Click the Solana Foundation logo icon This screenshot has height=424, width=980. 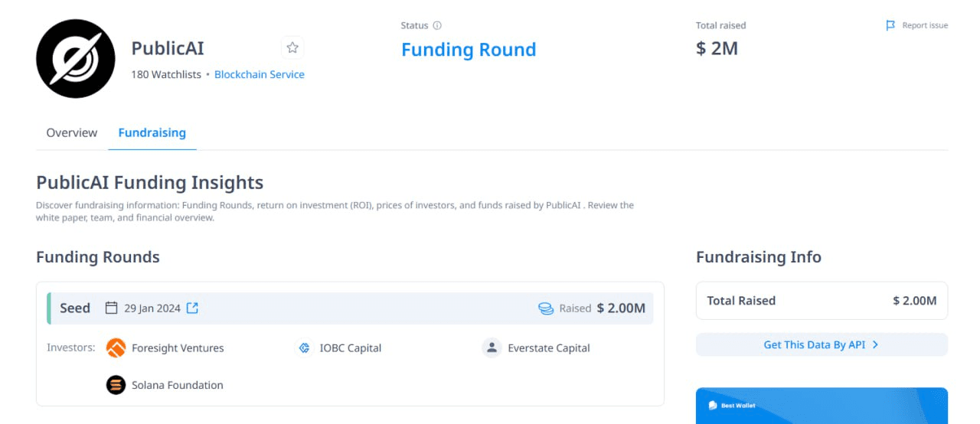[x=116, y=385]
